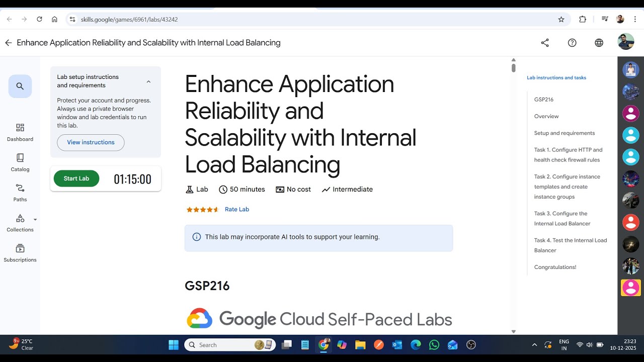Show hidden system tray icons
The width and height of the screenshot is (644, 362).
534,345
